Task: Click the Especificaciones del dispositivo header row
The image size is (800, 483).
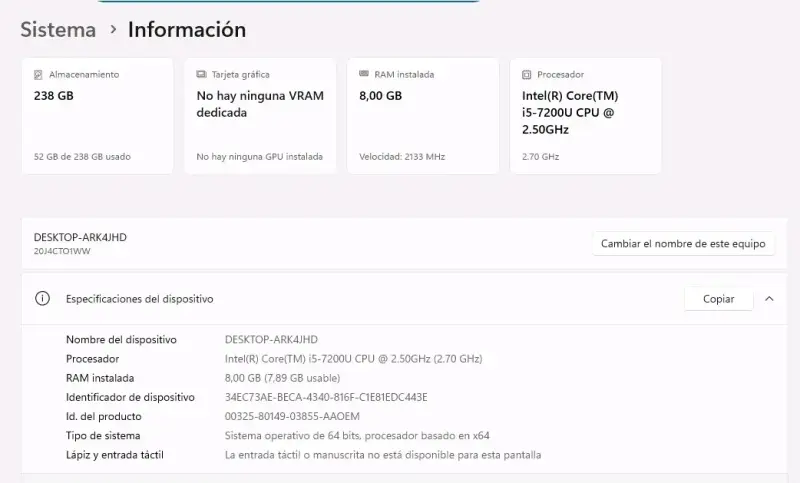Action: 404,299
